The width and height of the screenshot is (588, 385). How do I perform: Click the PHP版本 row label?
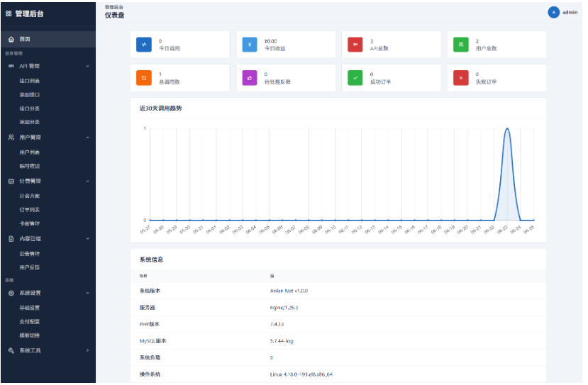150,324
